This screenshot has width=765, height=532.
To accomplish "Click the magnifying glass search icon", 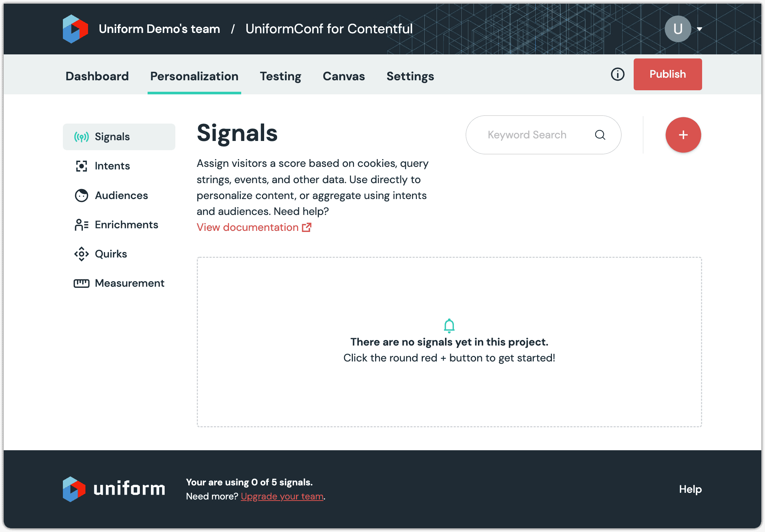I will [x=600, y=135].
